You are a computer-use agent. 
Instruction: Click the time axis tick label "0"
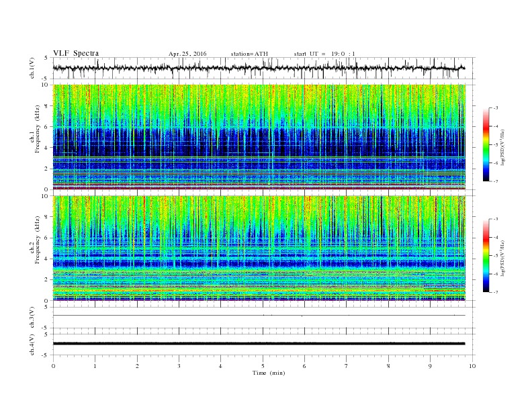[x=53, y=366]
